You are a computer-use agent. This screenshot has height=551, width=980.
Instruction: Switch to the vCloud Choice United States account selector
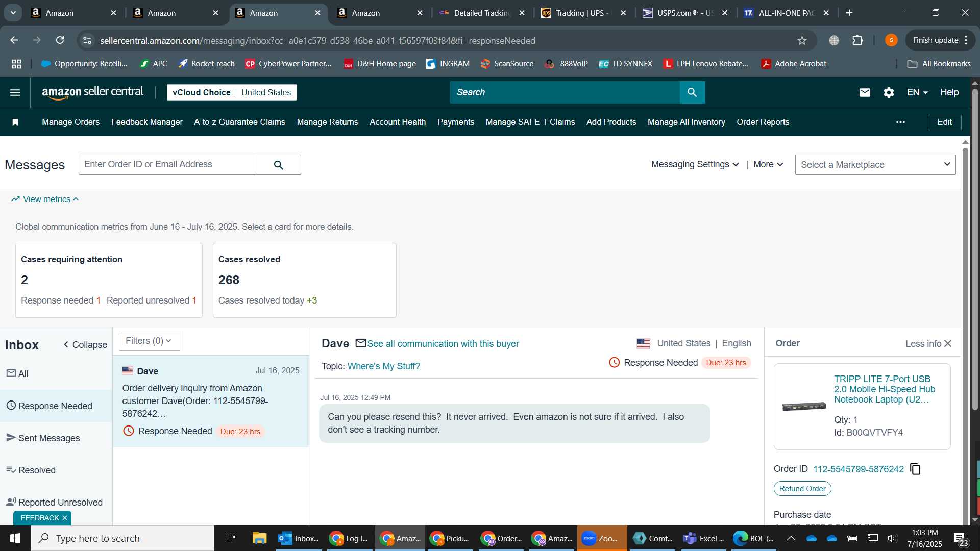click(232, 92)
